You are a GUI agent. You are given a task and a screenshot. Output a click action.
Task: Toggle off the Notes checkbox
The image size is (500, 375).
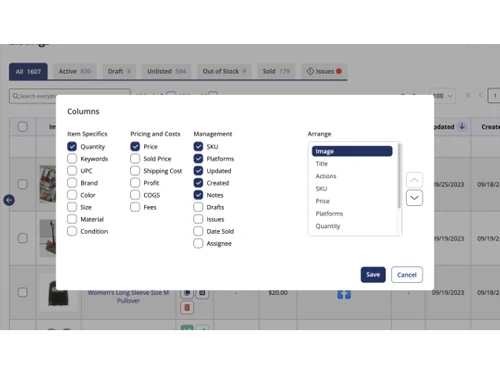click(198, 195)
